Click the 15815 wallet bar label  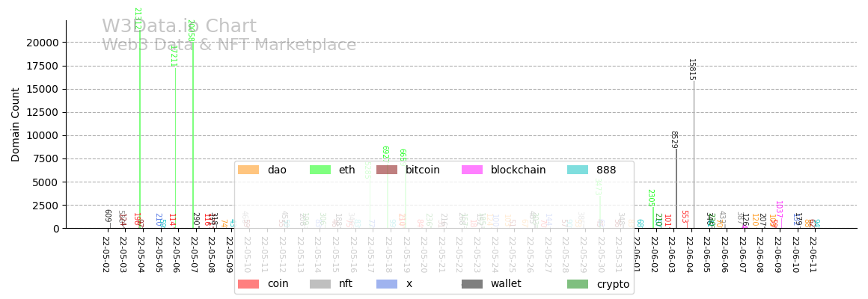(x=691, y=70)
